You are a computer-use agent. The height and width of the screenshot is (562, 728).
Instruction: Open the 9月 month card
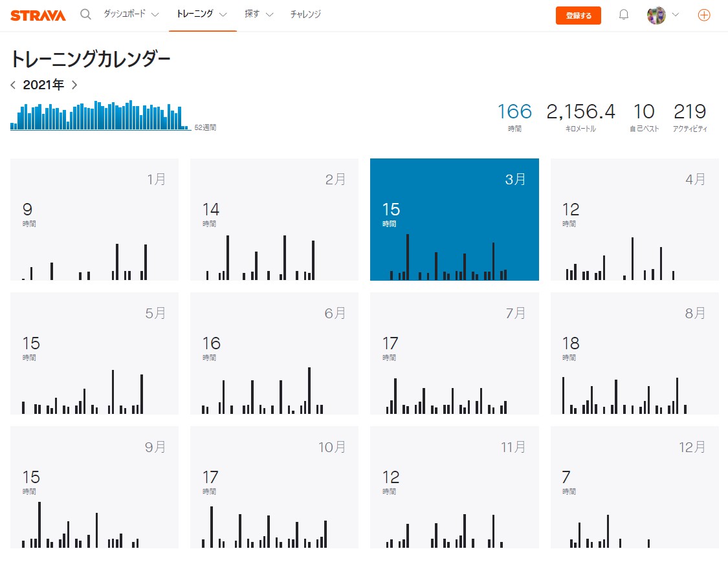pos(94,487)
